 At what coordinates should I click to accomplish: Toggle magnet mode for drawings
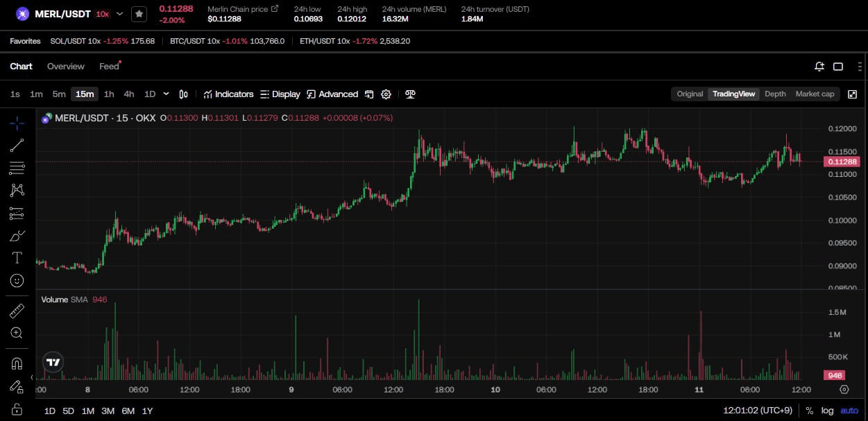(17, 363)
